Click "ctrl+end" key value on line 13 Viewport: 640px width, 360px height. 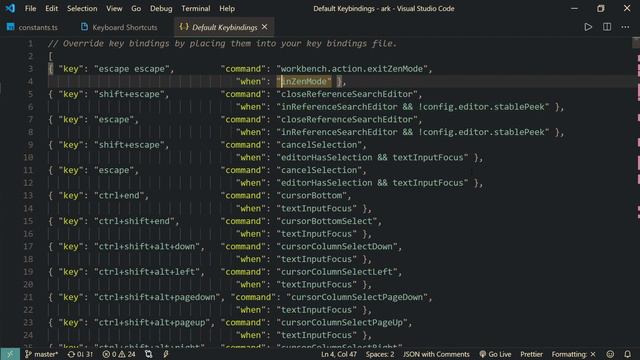coord(119,195)
